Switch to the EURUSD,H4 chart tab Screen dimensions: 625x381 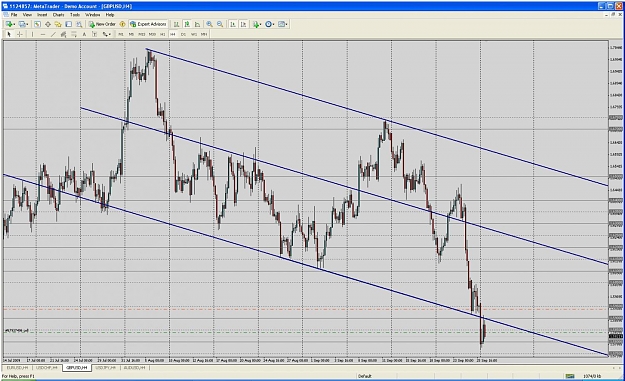pyautogui.click(x=17, y=368)
